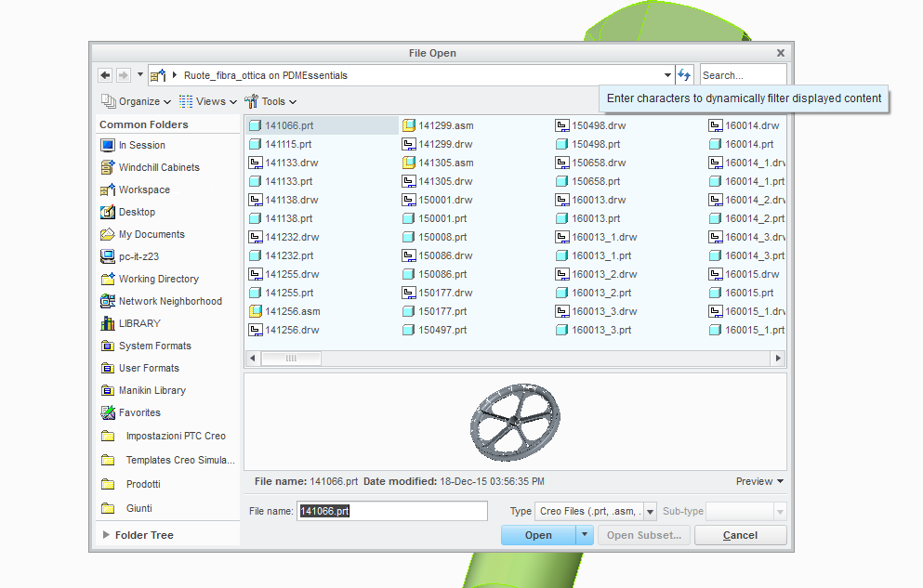Toggle the Preview panel dropdown
The width and height of the screenshot is (923, 588).
pyautogui.click(x=759, y=481)
